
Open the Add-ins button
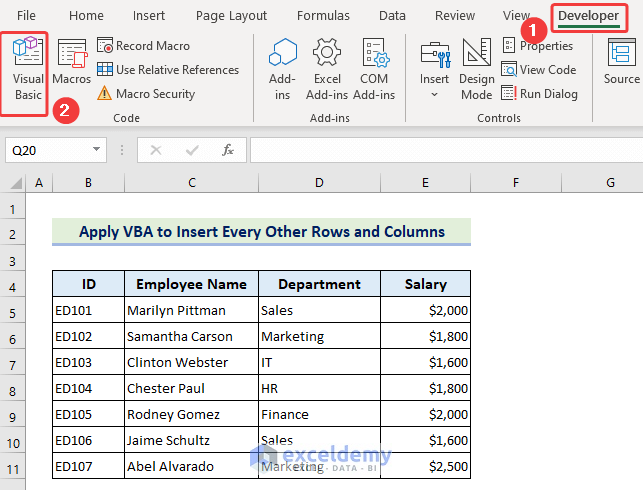[283, 70]
